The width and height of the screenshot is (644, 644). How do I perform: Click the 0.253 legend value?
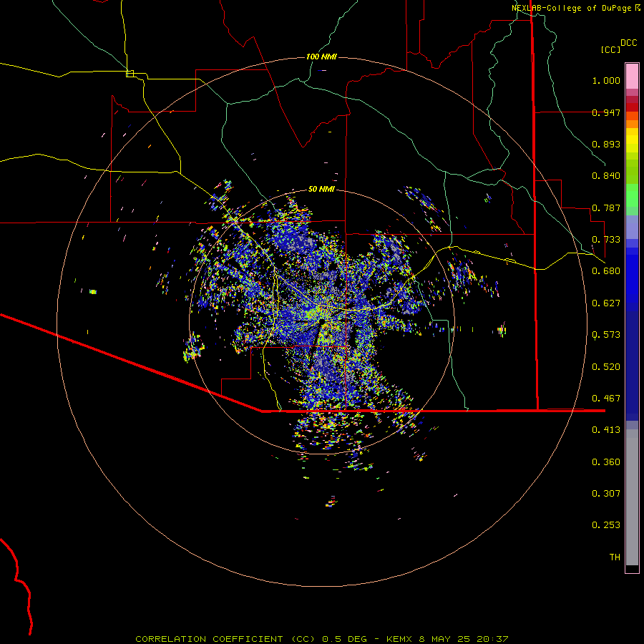(x=606, y=525)
